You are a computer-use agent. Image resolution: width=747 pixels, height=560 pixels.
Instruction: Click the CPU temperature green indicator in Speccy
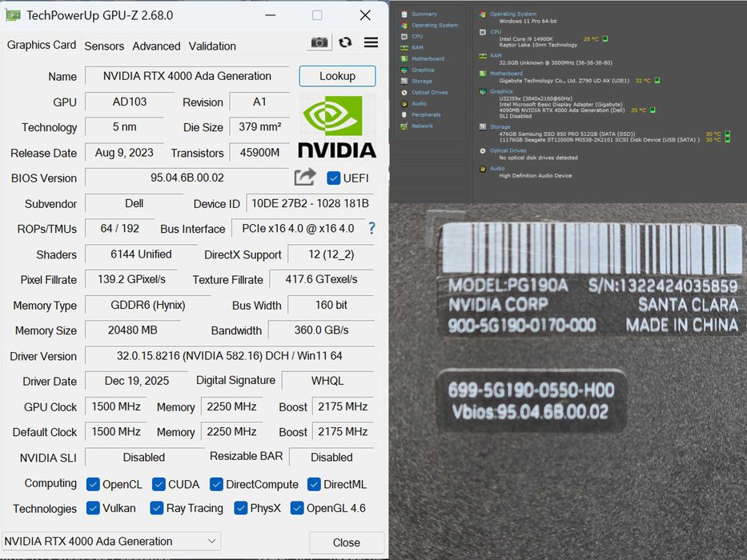click(x=605, y=38)
